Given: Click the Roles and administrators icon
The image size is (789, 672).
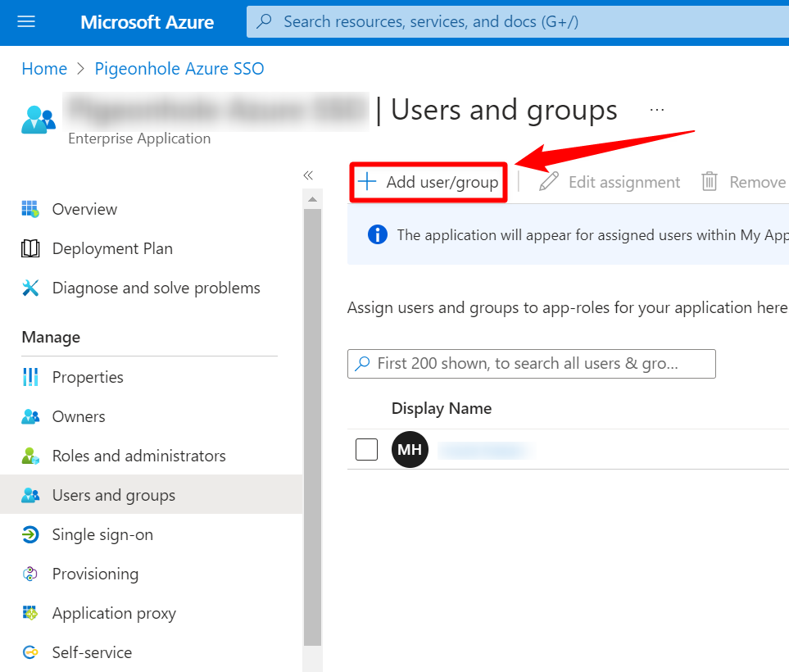Looking at the screenshot, I should (30, 456).
